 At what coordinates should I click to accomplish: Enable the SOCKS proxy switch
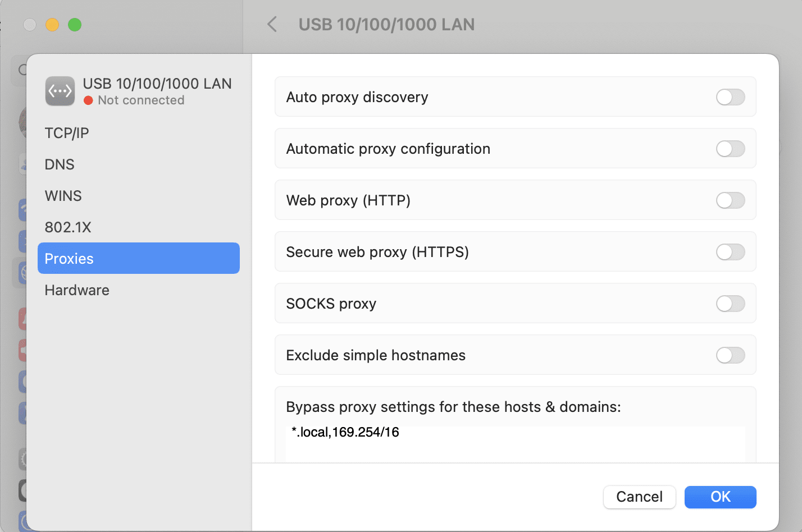(x=730, y=303)
